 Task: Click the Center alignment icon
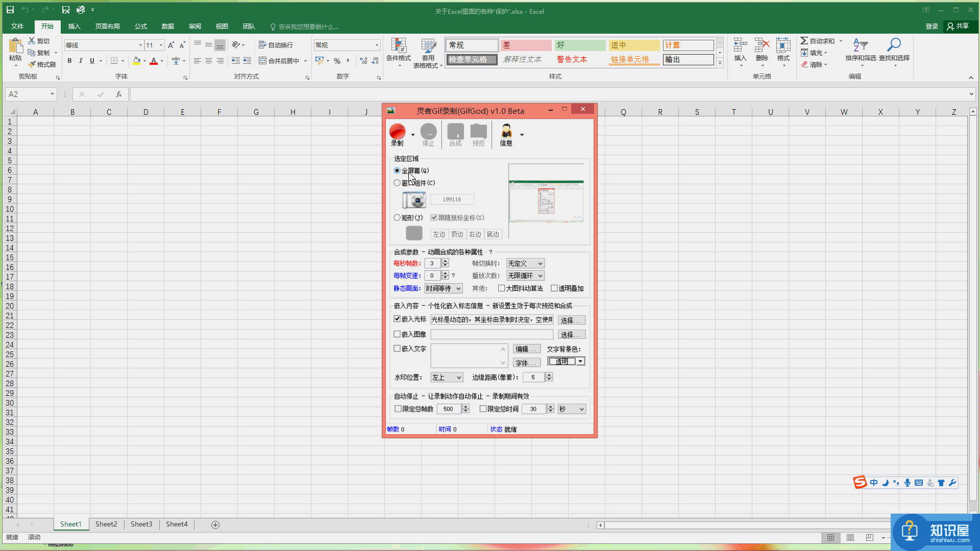209,61
